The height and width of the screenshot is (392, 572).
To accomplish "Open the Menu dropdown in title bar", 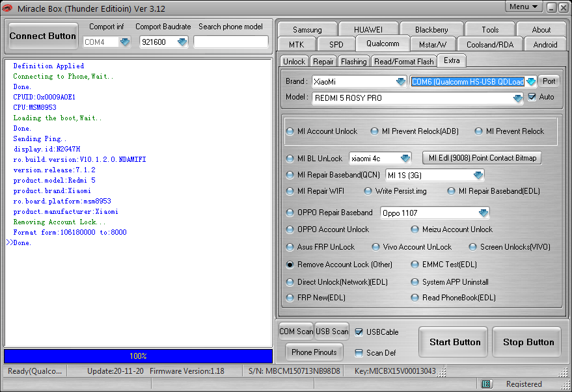I will (x=523, y=7).
